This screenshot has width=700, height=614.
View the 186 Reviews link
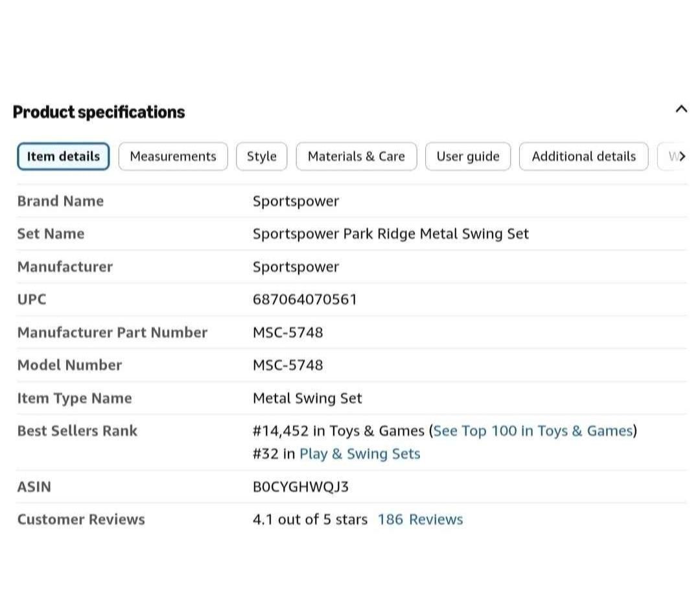420,519
